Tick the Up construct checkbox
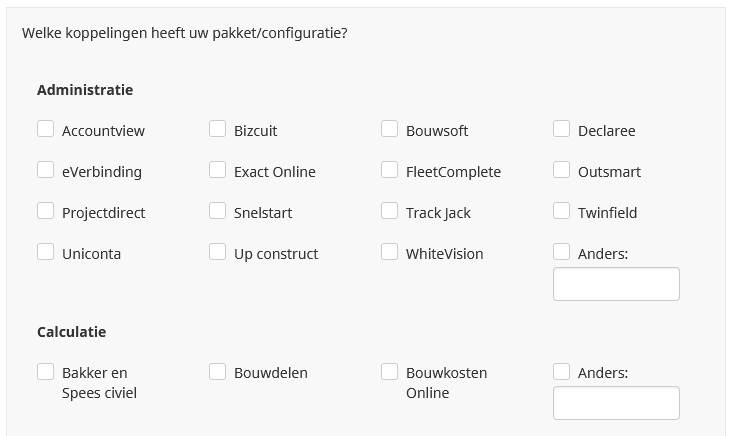Image resolution: width=733 pixels, height=436 pixels. [x=217, y=252]
